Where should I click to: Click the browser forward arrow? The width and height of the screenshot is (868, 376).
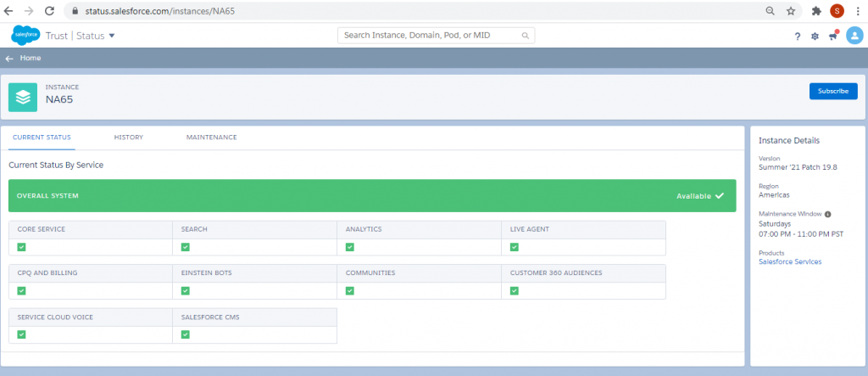(x=30, y=11)
